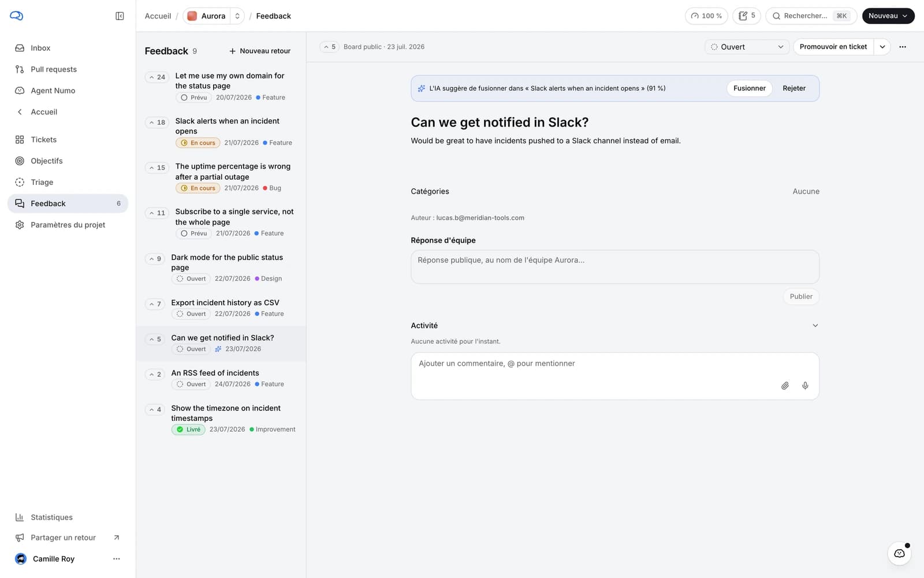Open Pull requests in the sidebar
Image resolution: width=924 pixels, height=578 pixels.
(x=68, y=69)
